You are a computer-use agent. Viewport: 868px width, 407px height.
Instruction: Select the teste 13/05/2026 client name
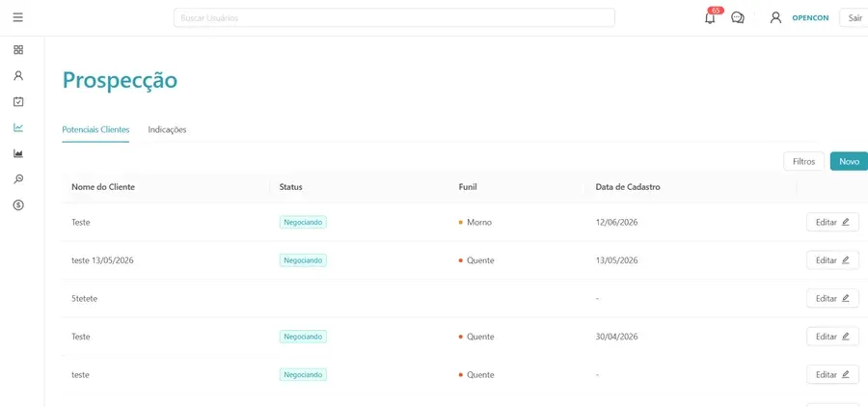click(102, 260)
